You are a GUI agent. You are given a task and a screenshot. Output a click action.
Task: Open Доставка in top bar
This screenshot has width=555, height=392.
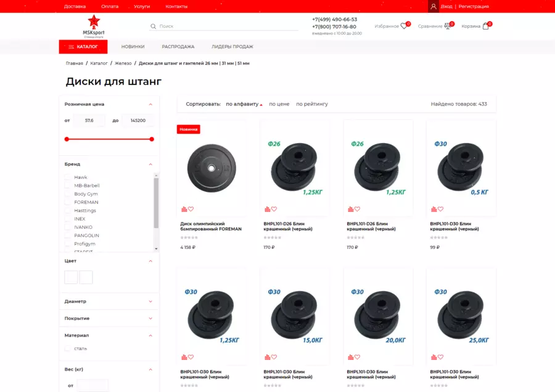click(x=75, y=6)
